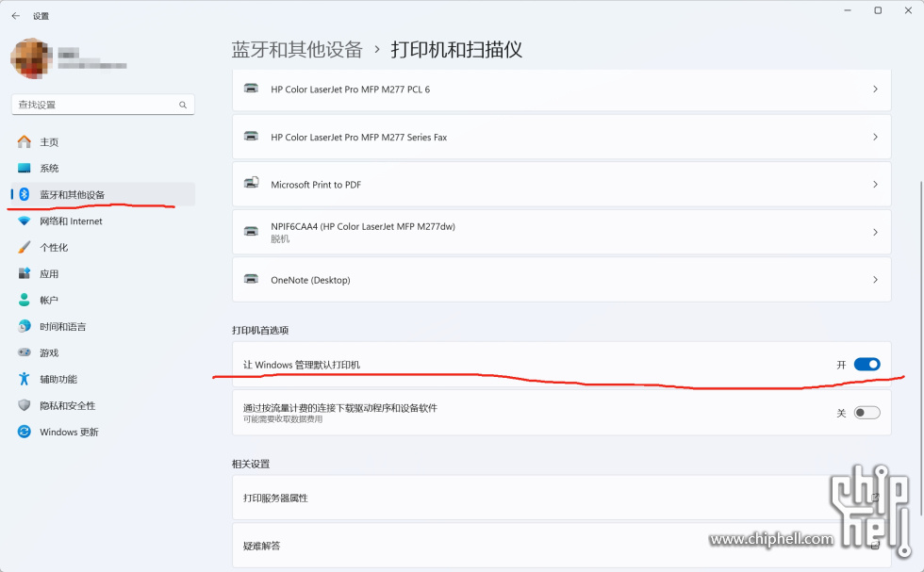Click Microsoft Print to PDF label
Image resolution: width=924 pixels, height=572 pixels.
[x=316, y=185]
